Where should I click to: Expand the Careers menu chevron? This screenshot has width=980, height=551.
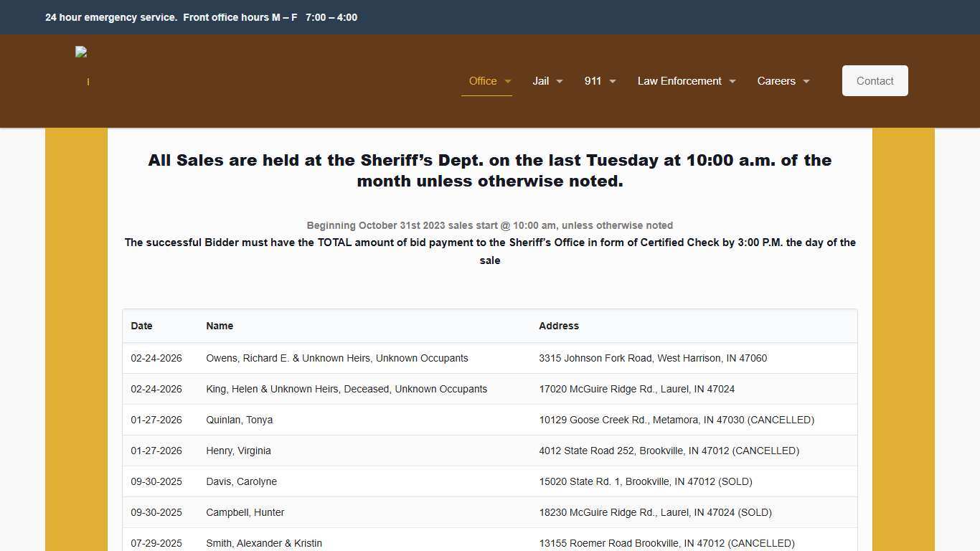pos(806,81)
